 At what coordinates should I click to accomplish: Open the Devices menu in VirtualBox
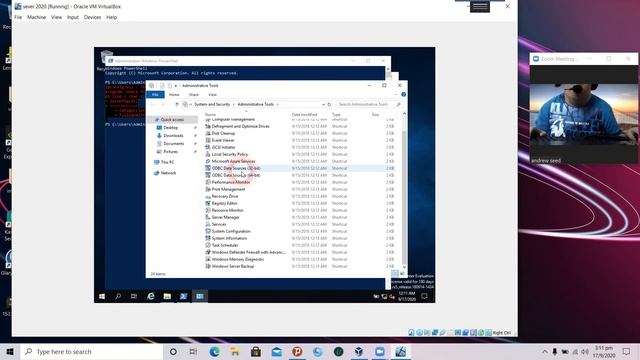click(x=92, y=17)
